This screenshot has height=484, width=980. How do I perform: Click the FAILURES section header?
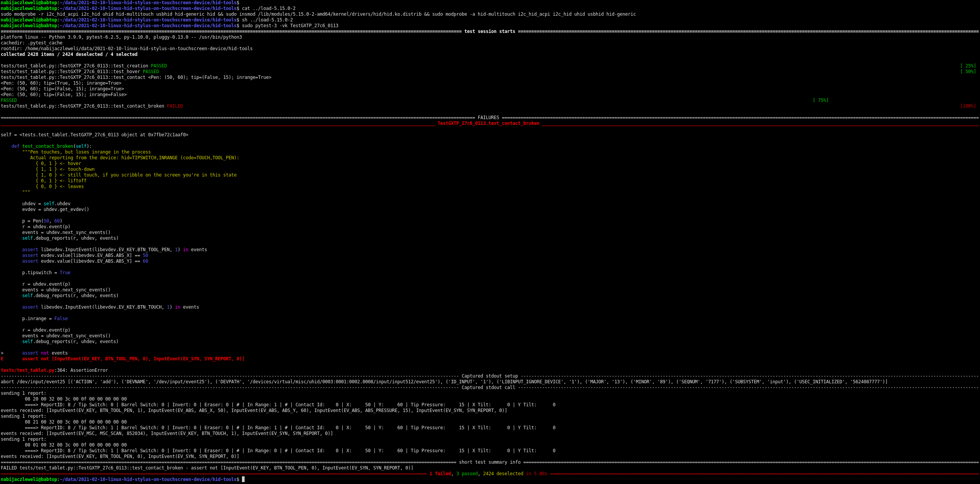(488, 118)
